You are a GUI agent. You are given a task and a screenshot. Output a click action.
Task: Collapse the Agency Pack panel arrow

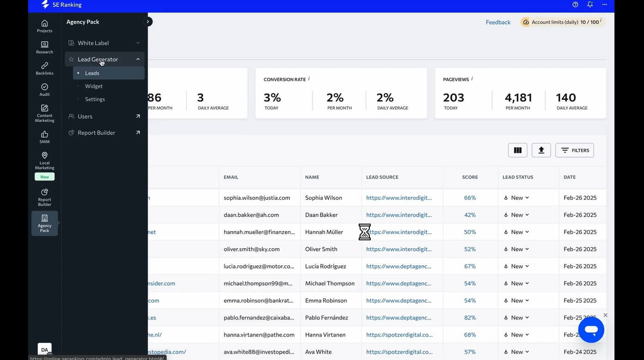point(148,21)
